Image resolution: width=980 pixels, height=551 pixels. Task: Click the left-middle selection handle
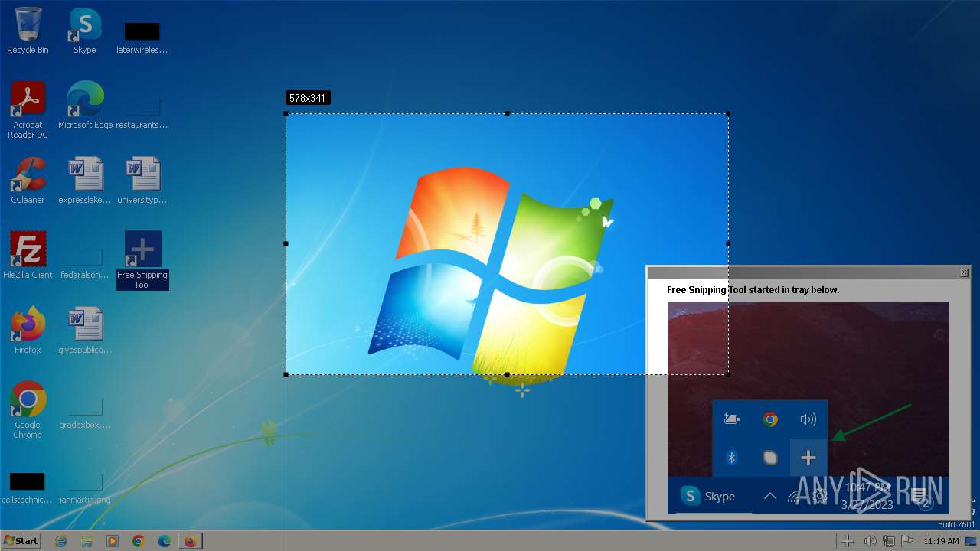[286, 243]
